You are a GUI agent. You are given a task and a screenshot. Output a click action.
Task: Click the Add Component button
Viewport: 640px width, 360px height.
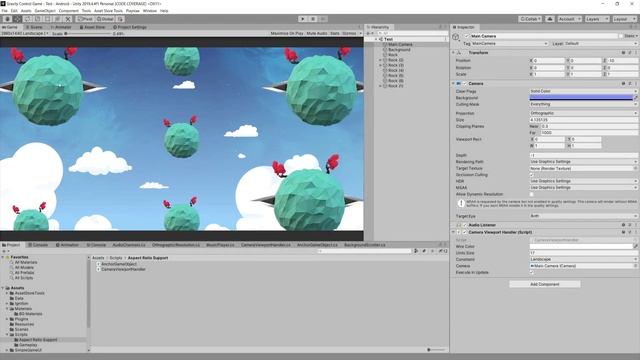tap(544, 284)
